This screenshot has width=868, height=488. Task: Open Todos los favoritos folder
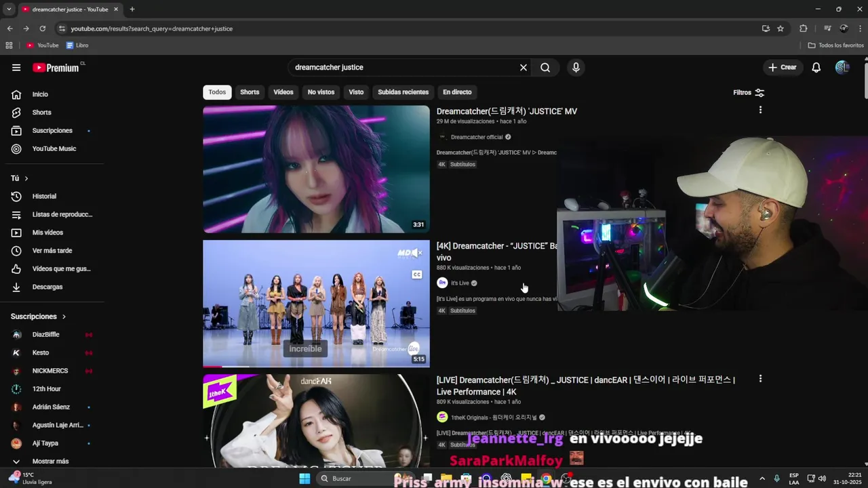coord(835,45)
